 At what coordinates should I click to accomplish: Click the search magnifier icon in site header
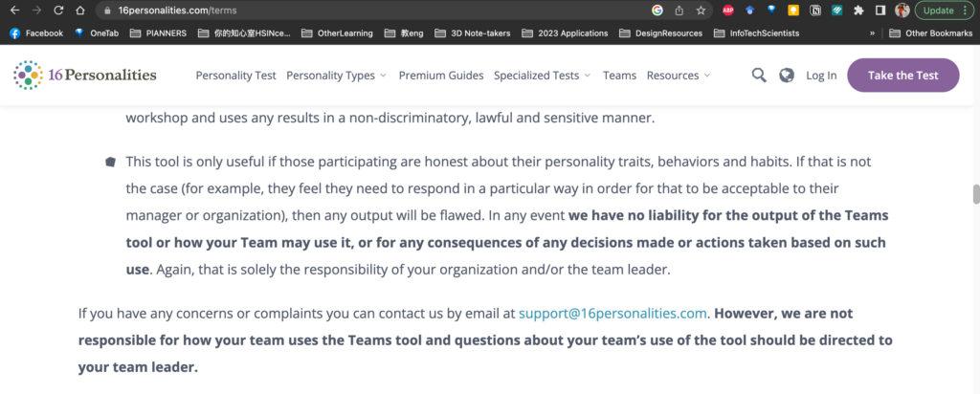759,76
